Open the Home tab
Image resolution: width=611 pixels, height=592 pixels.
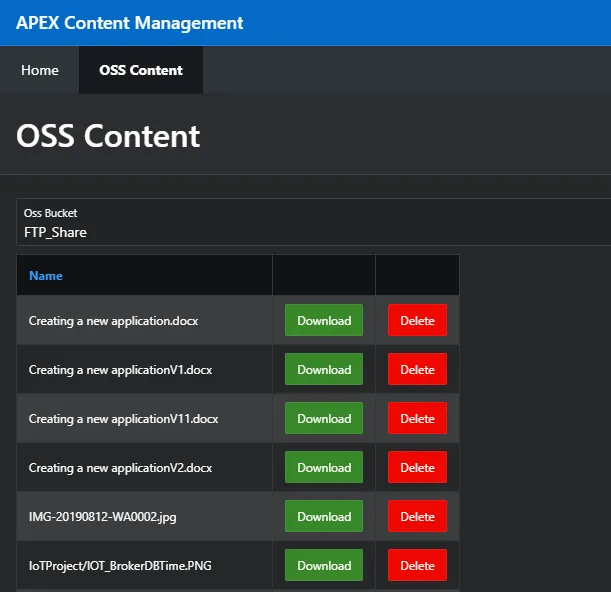pos(40,70)
